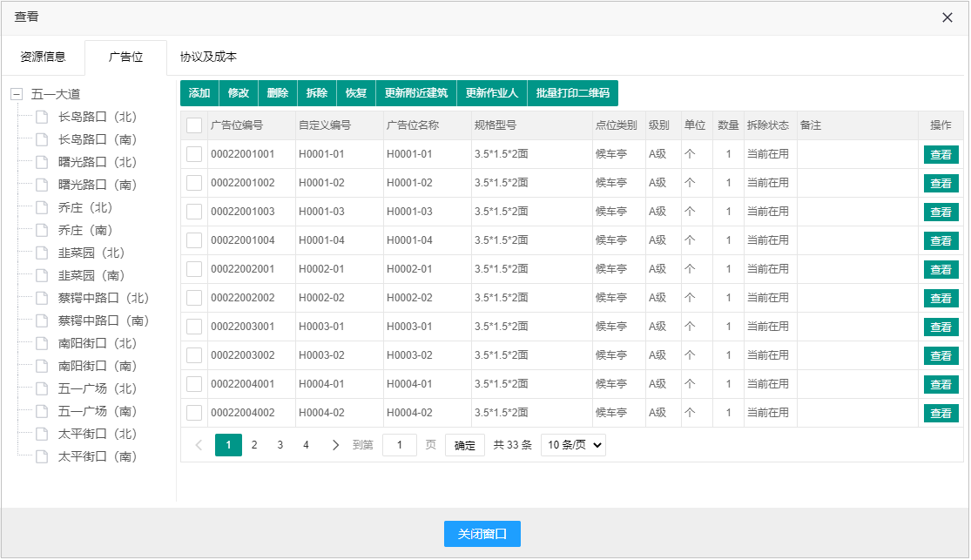Select 蔡锷中路口（南） in the tree
Viewport: 971px width, 560px height.
point(104,320)
